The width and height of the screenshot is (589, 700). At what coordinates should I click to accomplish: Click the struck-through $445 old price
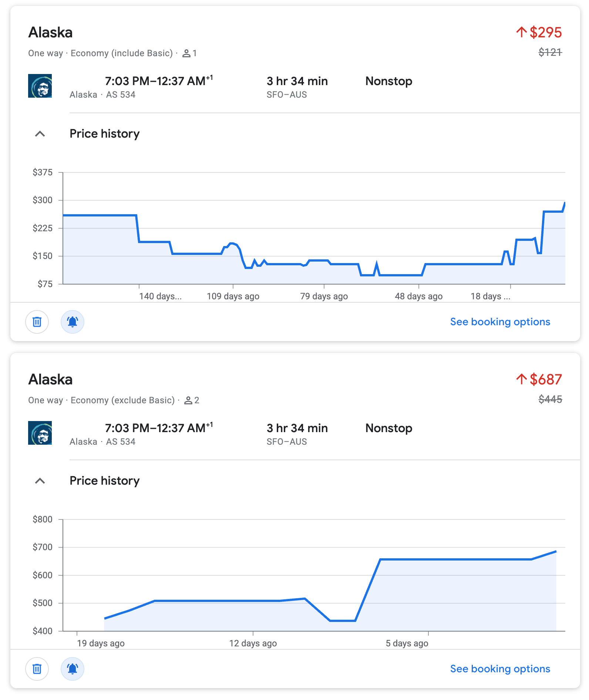pyautogui.click(x=550, y=400)
